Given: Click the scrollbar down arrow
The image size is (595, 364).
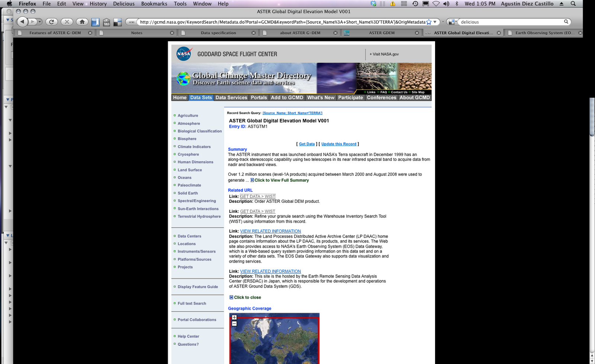Looking at the screenshot, I should point(592,360).
